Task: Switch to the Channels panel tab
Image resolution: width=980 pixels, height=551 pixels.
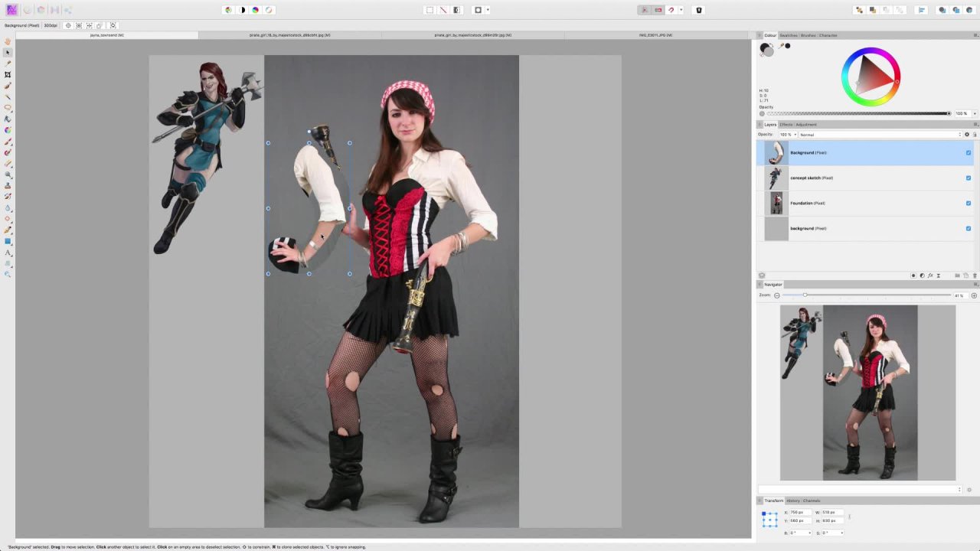Action: point(812,500)
